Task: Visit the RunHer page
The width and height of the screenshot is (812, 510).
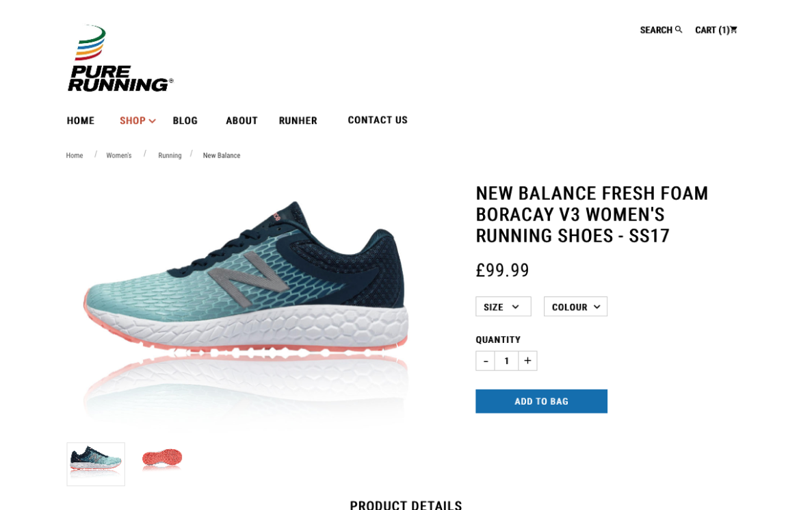Action: 298,120
